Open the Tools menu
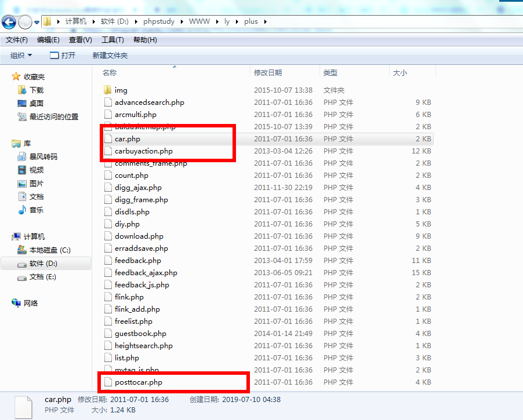The height and width of the screenshot is (420, 523). [112, 40]
